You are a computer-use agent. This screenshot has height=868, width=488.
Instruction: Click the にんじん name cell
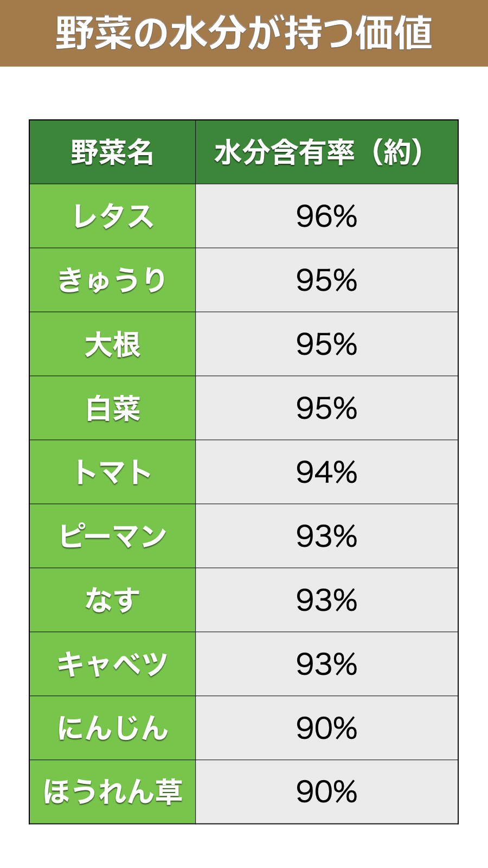[x=112, y=729]
